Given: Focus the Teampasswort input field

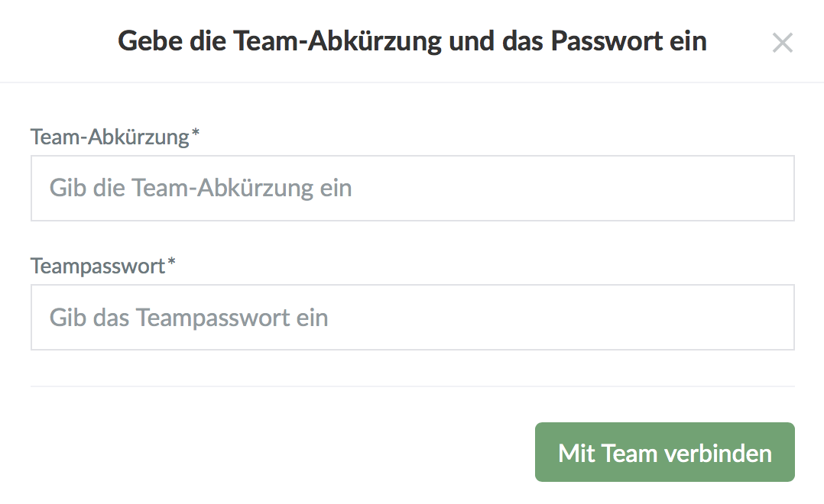Looking at the screenshot, I should click(x=413, y=318).
